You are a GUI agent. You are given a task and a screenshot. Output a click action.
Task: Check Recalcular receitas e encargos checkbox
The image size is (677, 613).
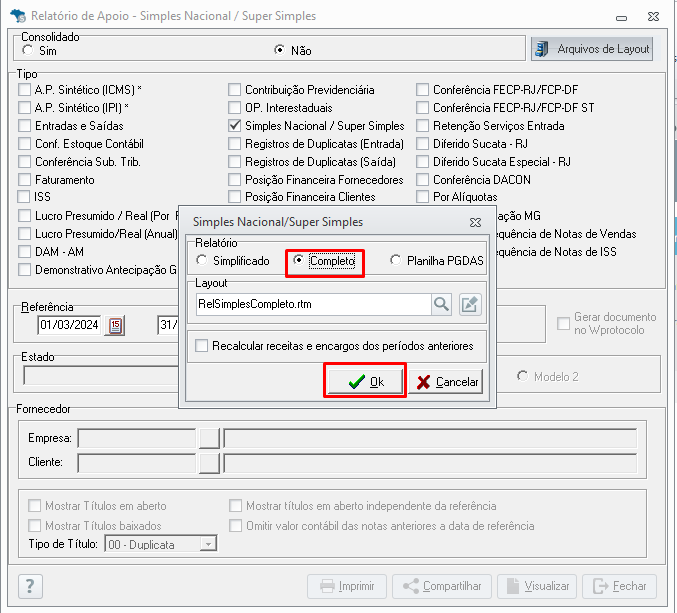tap(201, 345)
